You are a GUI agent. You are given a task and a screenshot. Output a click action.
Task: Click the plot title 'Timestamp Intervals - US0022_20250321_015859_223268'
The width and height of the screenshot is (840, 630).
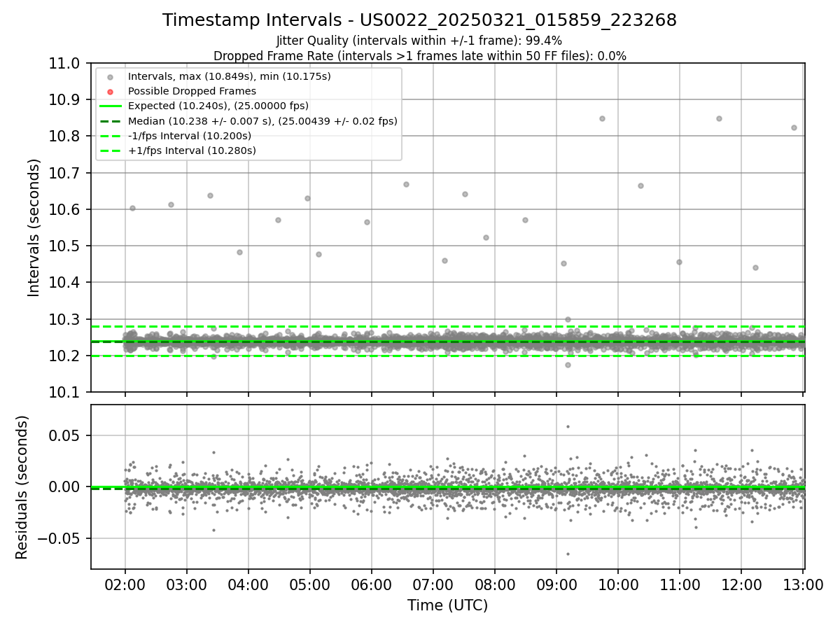419,20
